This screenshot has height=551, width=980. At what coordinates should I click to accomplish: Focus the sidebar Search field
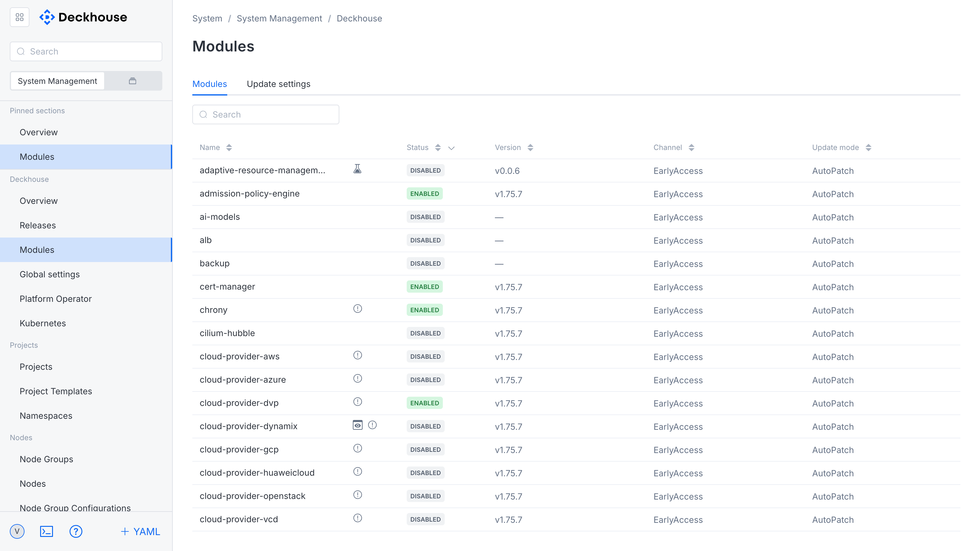pyautogui.click(x=86, y=51)
